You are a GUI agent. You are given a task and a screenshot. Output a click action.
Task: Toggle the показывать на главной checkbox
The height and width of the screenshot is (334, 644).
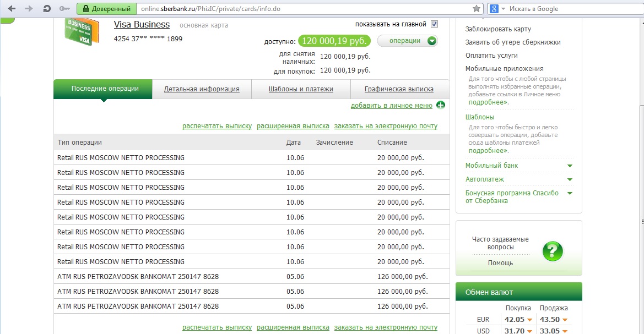pos(434,24)
